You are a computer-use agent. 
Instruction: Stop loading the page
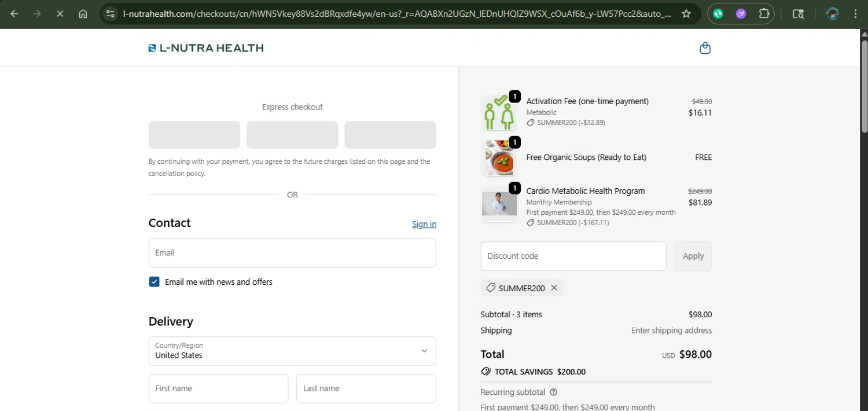point(60,14)
